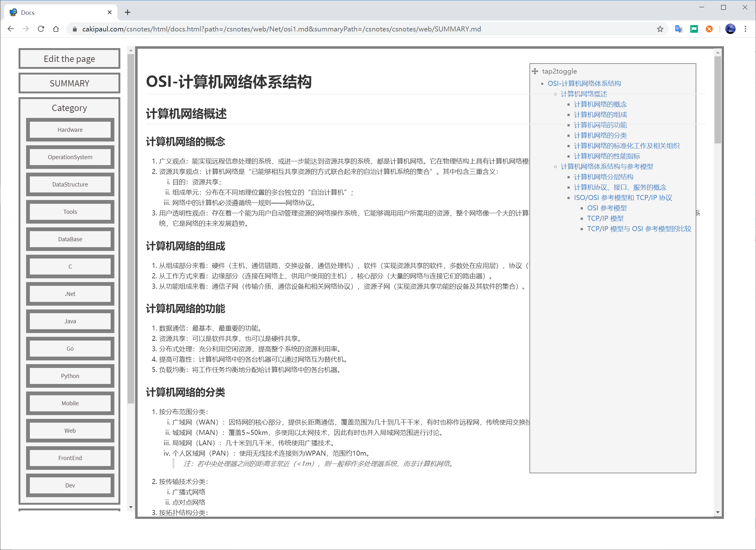The width and height of the screenshot is (756, 550).
Task: Click the 计算机网络的组成 section heading
Action: point(185,246)
